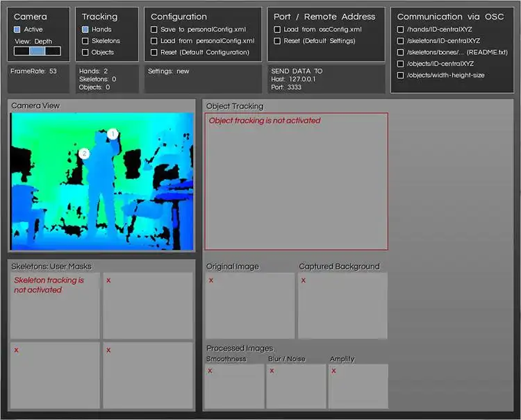This screenshot has width=521, height=420.
Task: Check Reset (Default Configuration)
Action: point(154,53)
